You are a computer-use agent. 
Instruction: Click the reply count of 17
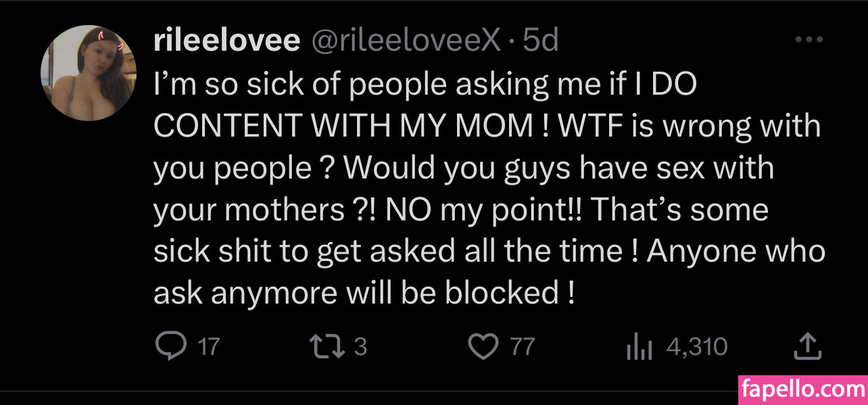tap(209, 348)
